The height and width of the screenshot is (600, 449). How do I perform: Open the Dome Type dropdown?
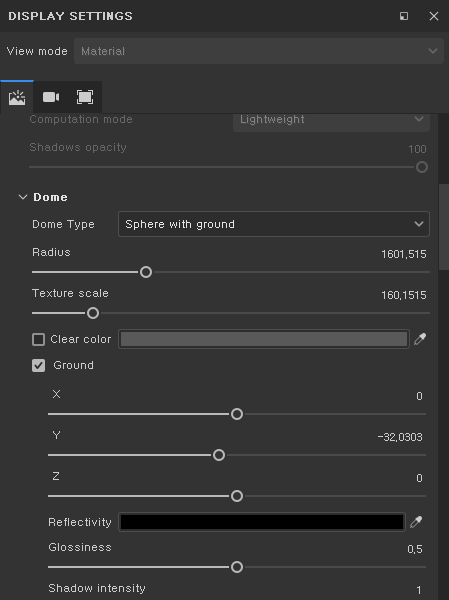click(x=274, y=224)
